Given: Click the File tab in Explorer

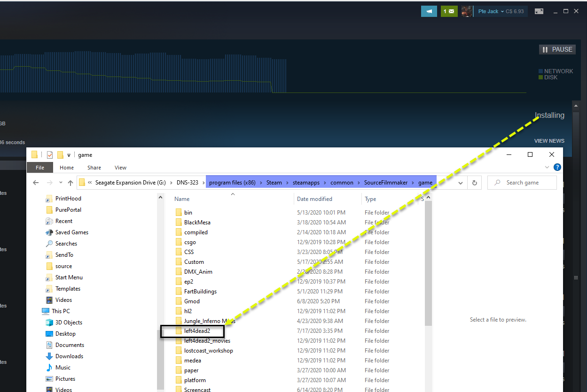Looking at the screenshot, I should (40, 168).
